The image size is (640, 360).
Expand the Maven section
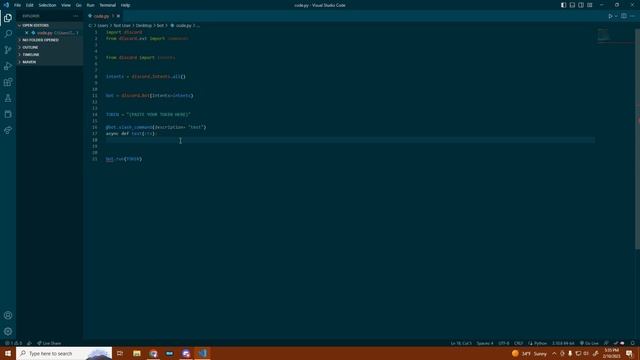50,62
